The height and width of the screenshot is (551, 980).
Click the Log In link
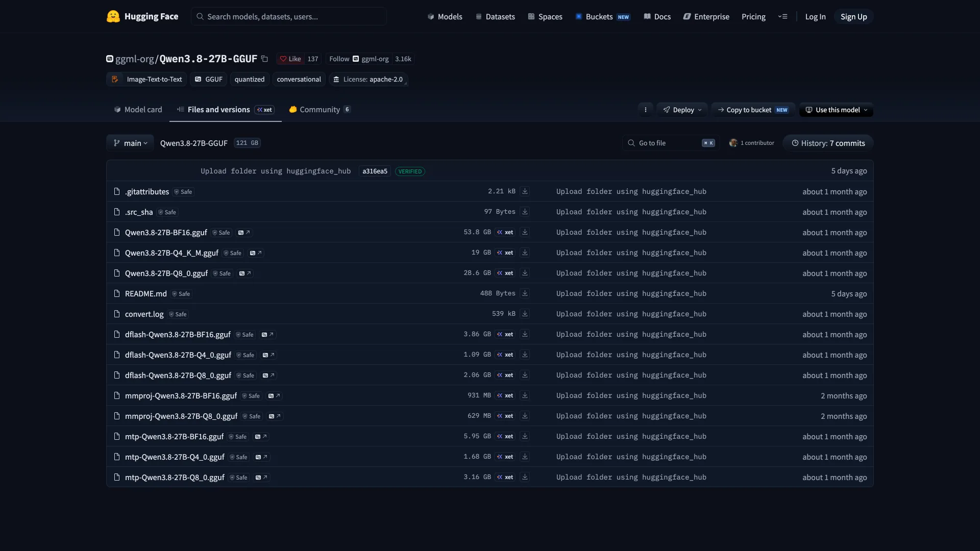(x=815, y=16)
